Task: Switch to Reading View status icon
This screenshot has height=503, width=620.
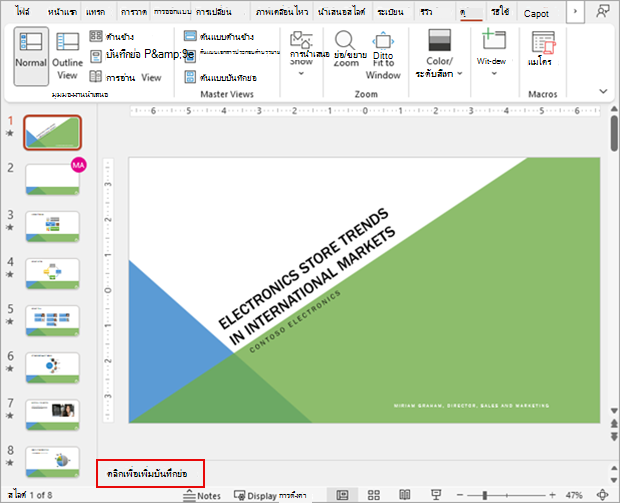Action: [x=405, y=495]
